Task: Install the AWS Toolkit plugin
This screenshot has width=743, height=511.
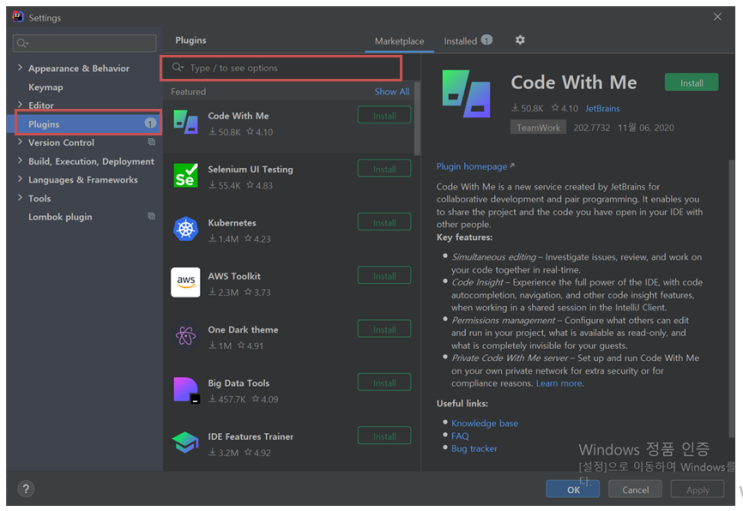Action: click(384, 276)
